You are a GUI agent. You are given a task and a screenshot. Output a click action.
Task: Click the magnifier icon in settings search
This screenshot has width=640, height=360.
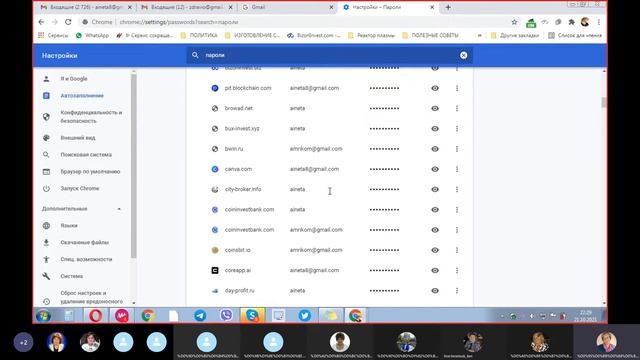[x=195, y=55]
